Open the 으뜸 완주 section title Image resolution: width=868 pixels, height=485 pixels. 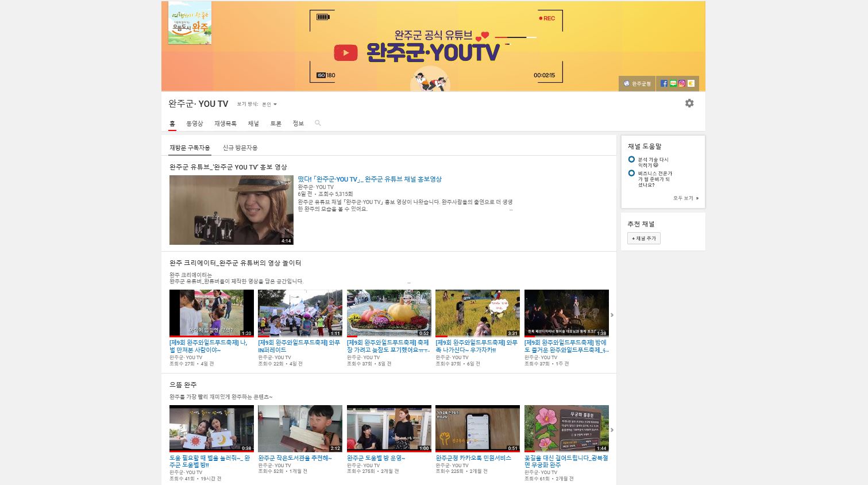[x=183, y=384]
